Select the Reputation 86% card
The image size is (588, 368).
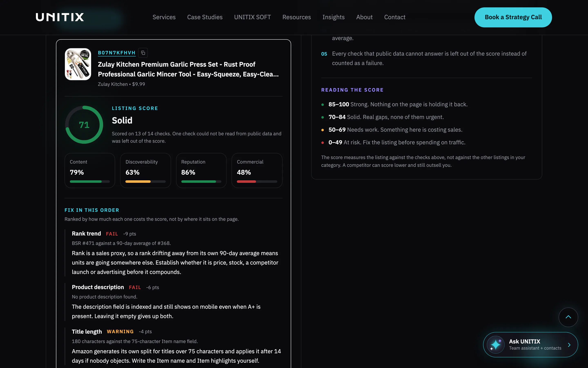(201, 170)
